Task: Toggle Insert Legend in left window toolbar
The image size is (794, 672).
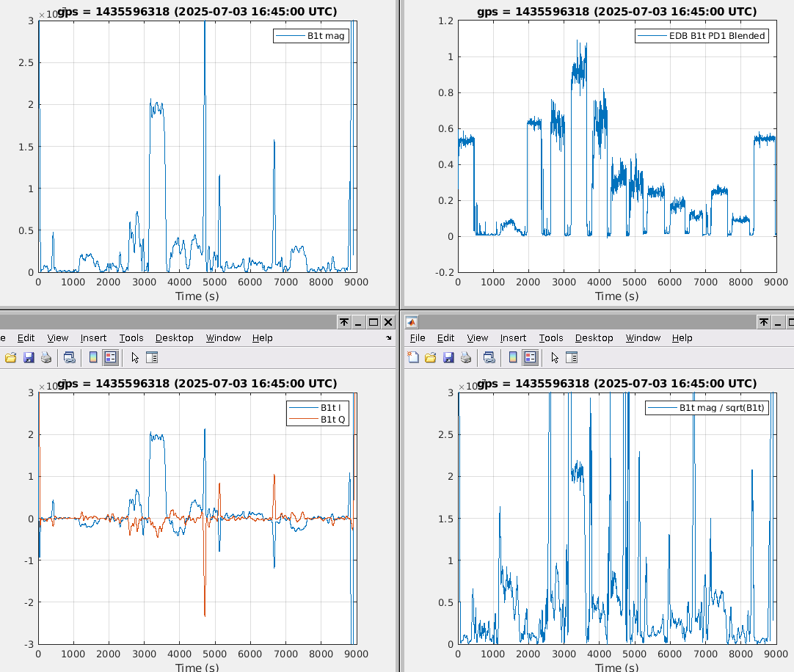Action: 110,357
